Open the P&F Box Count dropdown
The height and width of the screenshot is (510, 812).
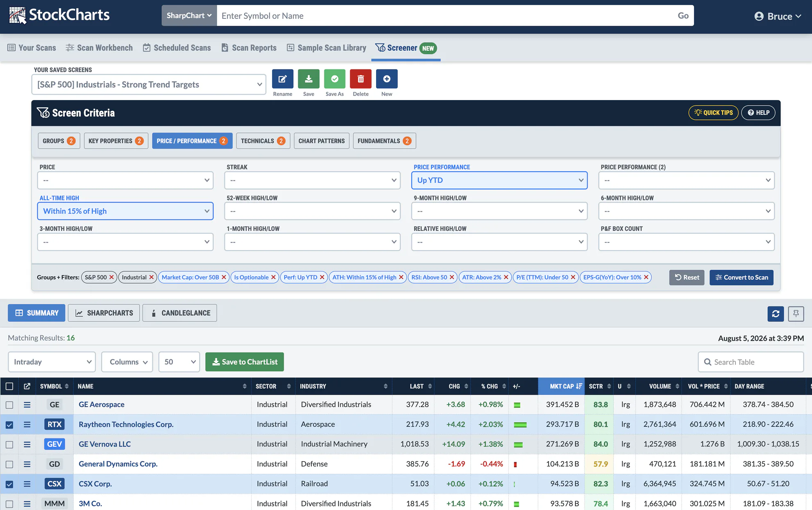click(686, 242)
